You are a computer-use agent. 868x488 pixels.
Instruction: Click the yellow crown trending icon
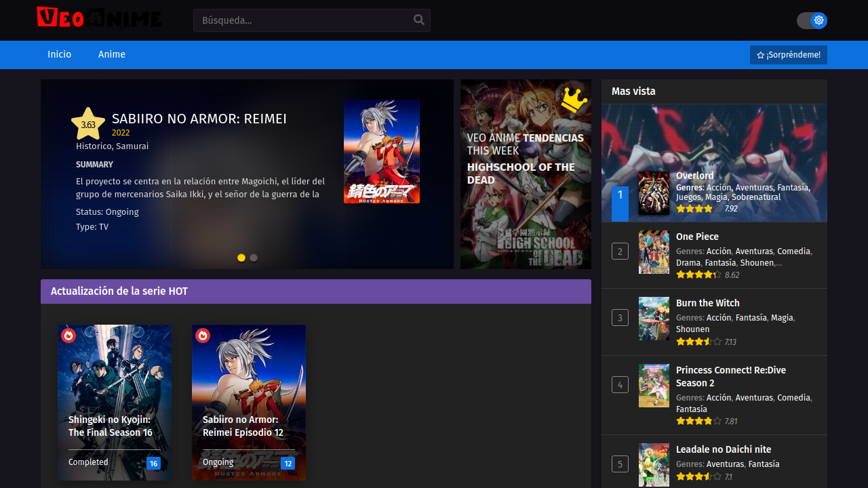tap(574, 100)
